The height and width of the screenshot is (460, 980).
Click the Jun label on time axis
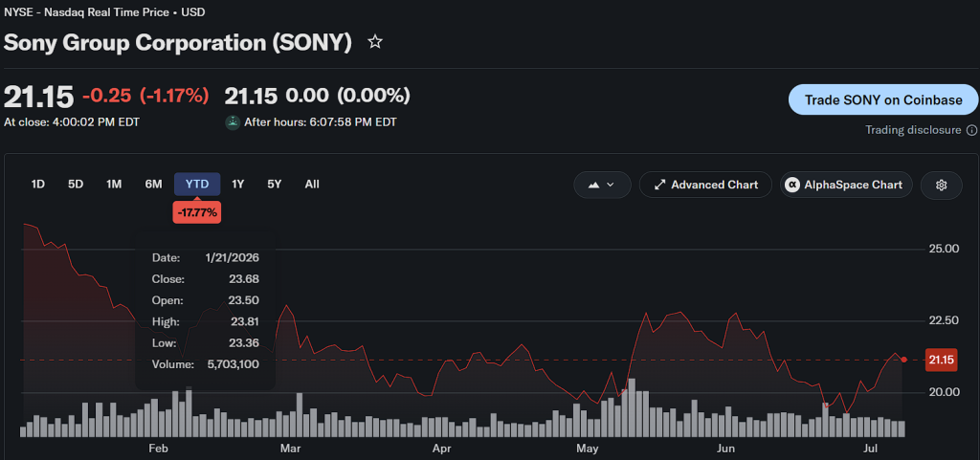point(725,449)
